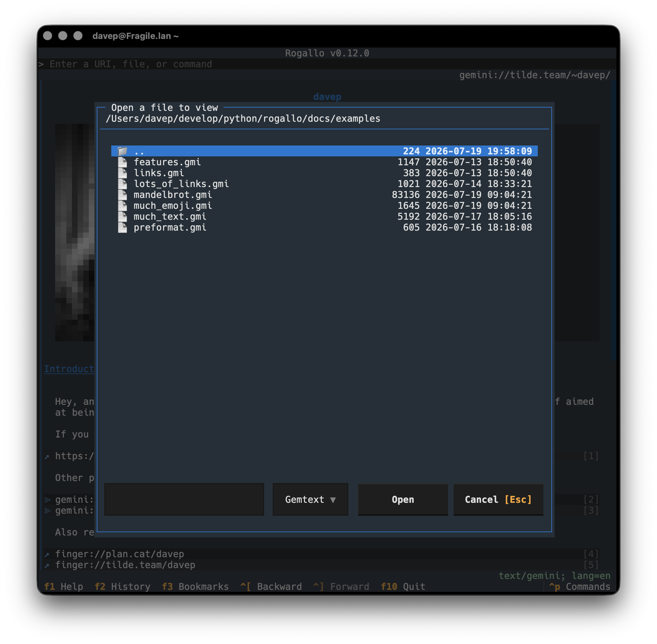Viewport: 657px width, 644px height.
Task: Click the link number [5] marker
Action: (x=591, y=565)
